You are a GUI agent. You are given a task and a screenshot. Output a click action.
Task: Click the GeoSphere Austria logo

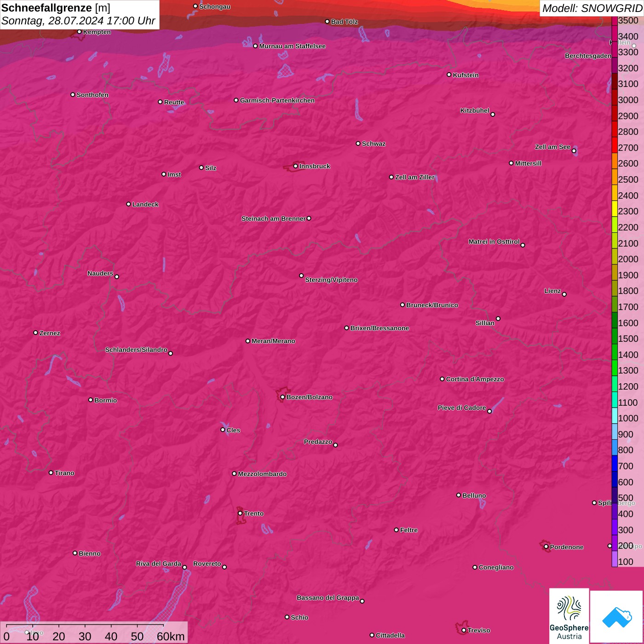click(569, 616)
